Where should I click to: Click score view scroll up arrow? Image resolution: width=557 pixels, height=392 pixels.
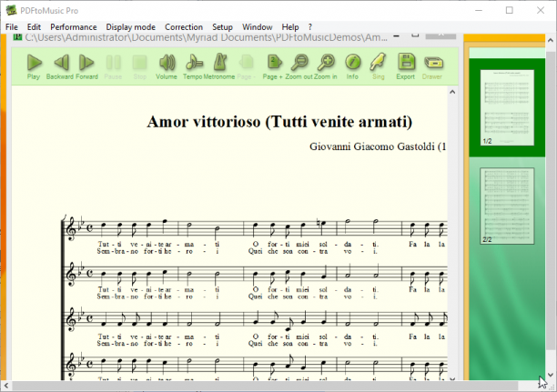click(452, 92)
